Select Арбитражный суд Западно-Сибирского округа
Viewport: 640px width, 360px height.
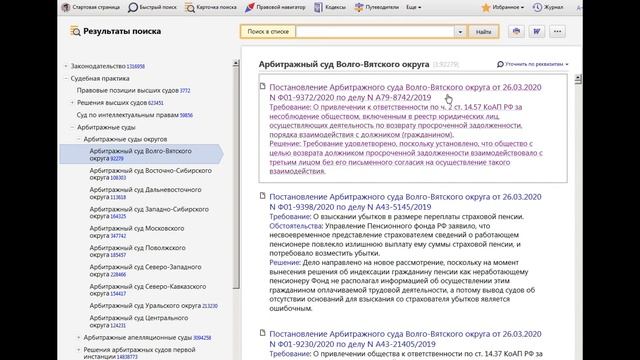(149, 212)
